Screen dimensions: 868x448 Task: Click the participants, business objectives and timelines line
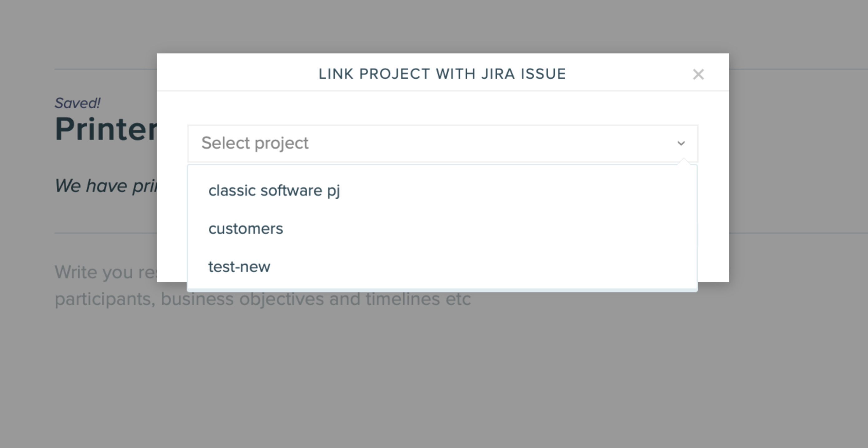pos(262,299)
